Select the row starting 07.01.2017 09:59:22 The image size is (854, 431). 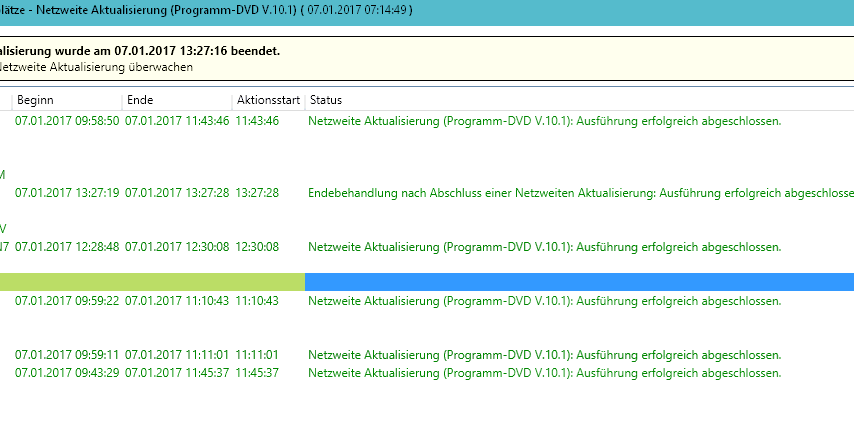click(x=67, y=301)
